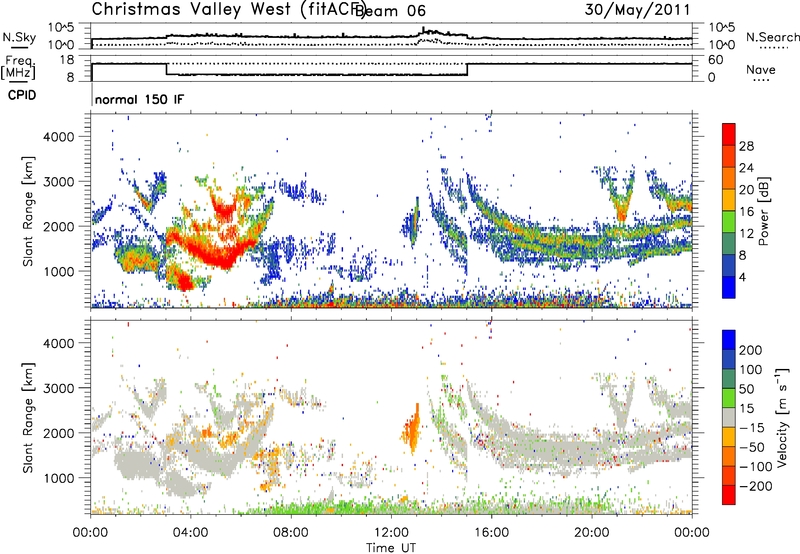The image size is (800, 554).
Task: Click the '20:00' time axis label
Action: pos(592,533)
